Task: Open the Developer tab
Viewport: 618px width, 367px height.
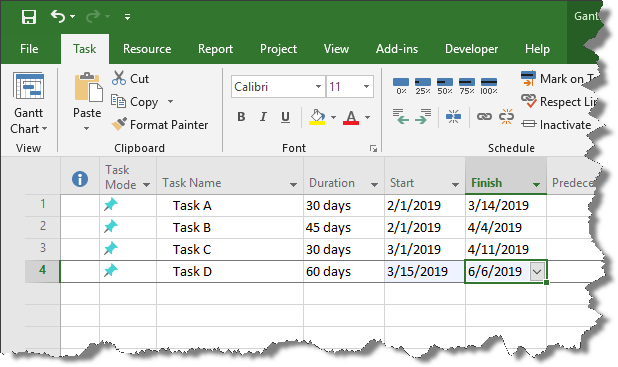Action: tap(471, 49)
